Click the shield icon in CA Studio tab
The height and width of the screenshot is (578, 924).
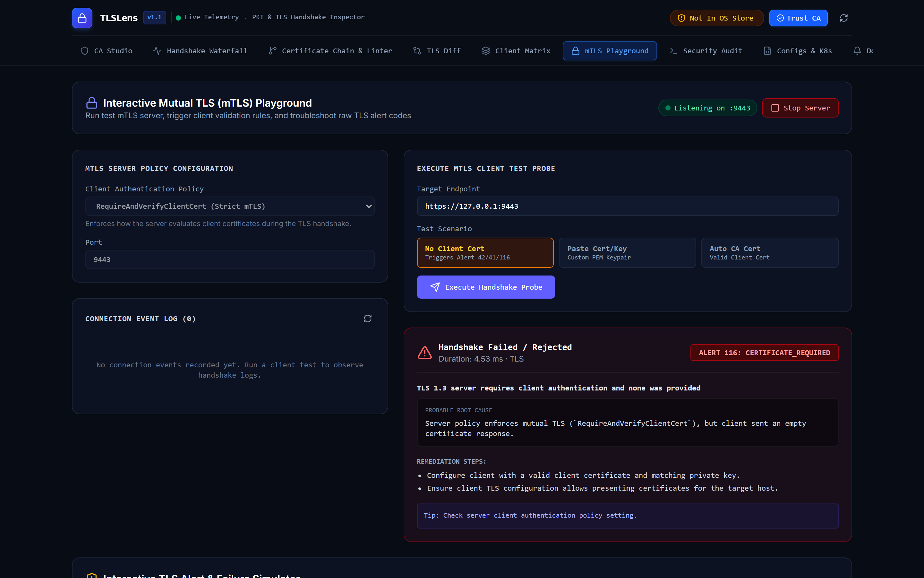coord(85,51)
